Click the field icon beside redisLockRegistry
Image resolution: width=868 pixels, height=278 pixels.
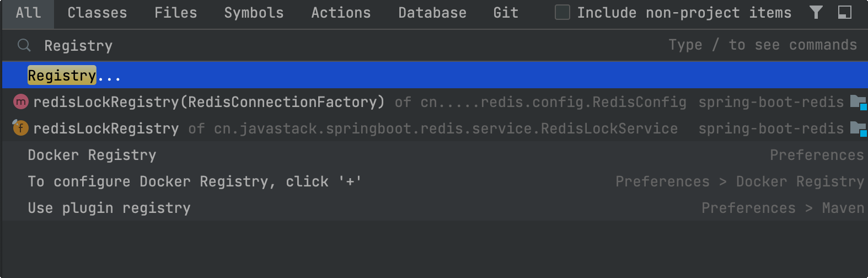tap(20, 129)
